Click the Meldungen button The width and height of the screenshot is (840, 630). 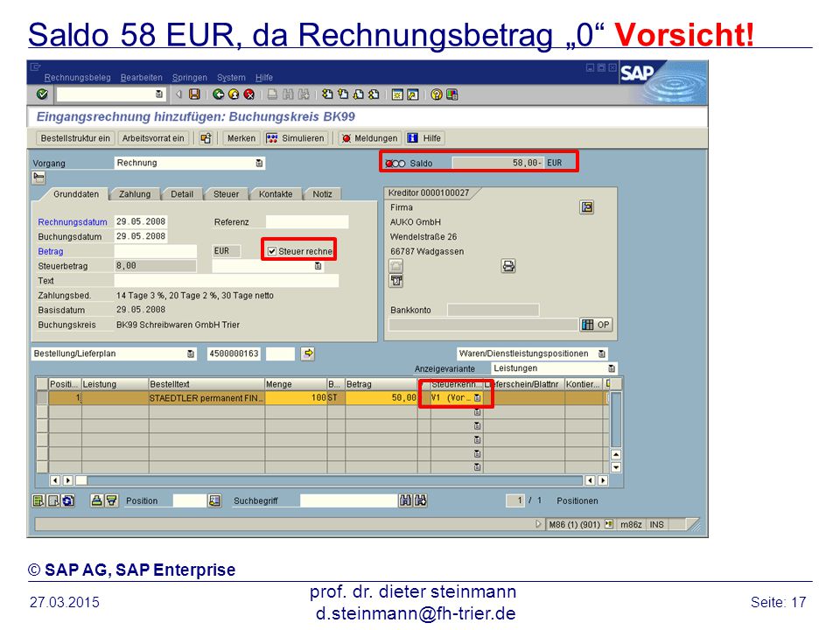click(369, 138)
